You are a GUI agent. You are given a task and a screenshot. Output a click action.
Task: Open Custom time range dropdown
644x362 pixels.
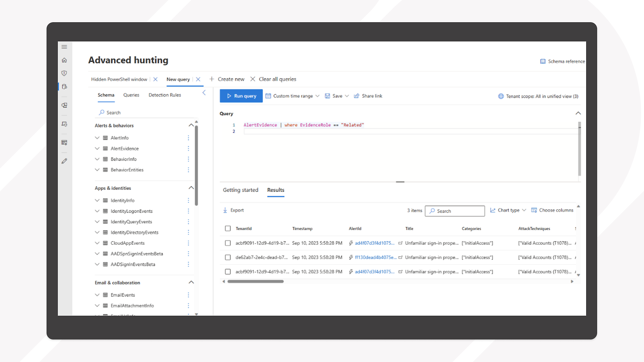coord(292,96)
